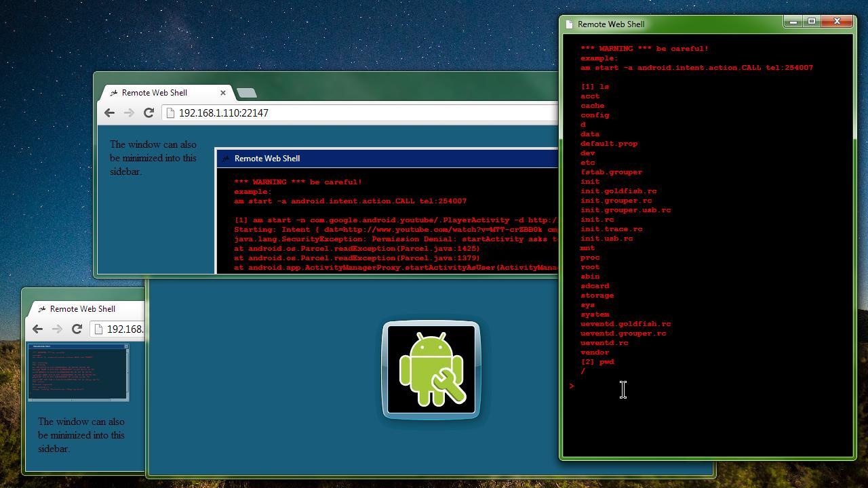Click 'config' in the ls output

pyautogui.click(x=595, y=115)
